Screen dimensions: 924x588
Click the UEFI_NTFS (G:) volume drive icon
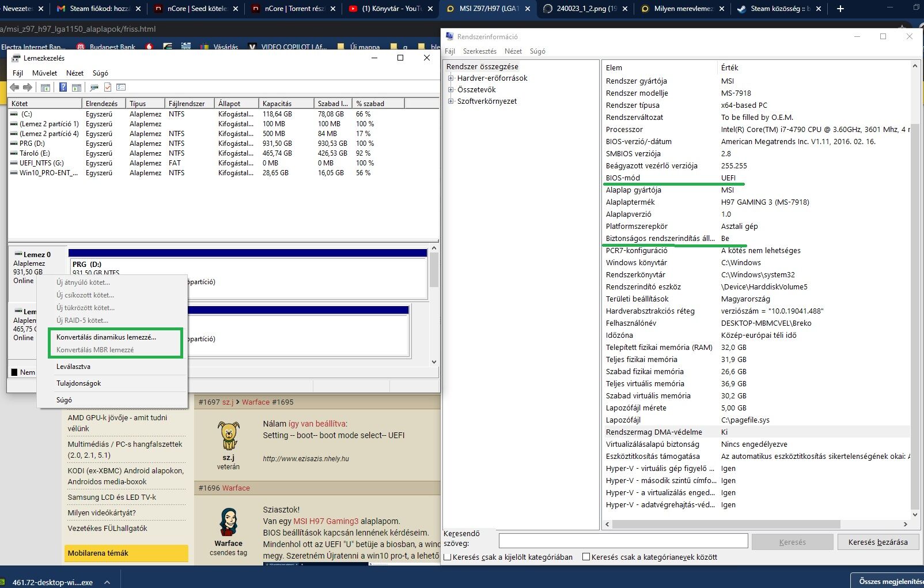click(14, 163)
